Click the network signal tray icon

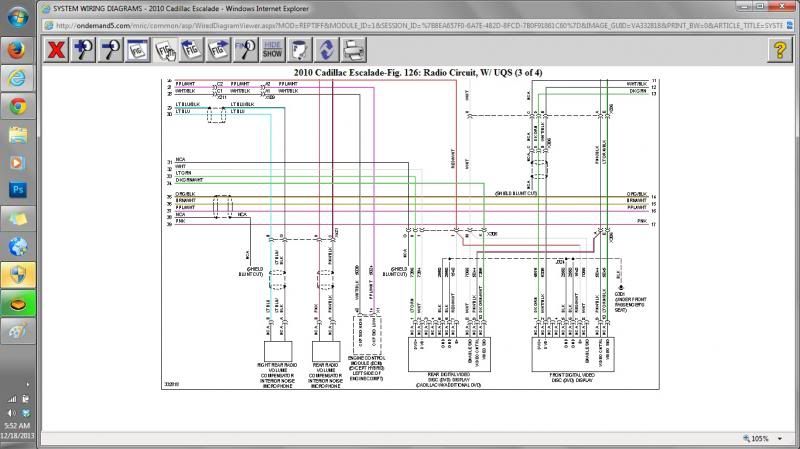pyautogui.click(x=12, y=399)
